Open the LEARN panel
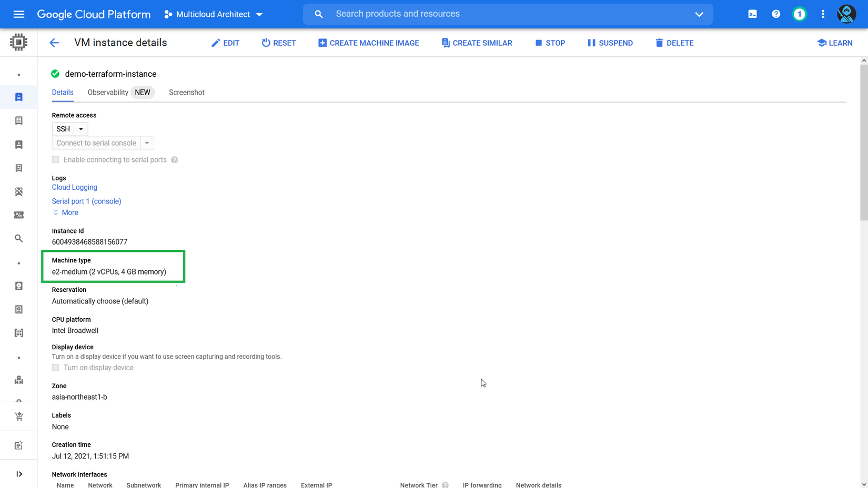This screenshot has height=488, width=868. (835, 43)
